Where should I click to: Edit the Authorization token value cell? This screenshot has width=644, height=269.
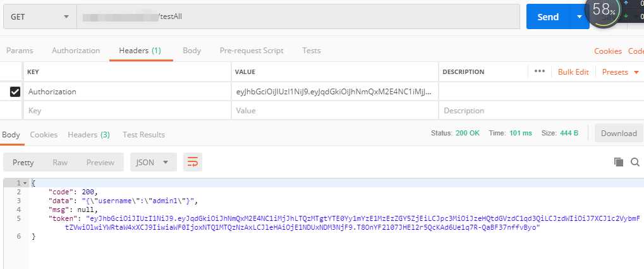point(335,92)
